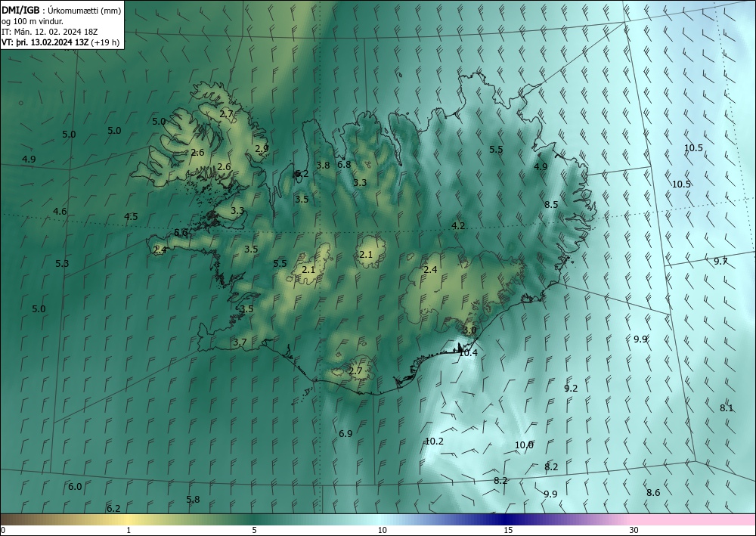Pick the pink end of the colour bar
756x536 pixels.
(694, 519)
